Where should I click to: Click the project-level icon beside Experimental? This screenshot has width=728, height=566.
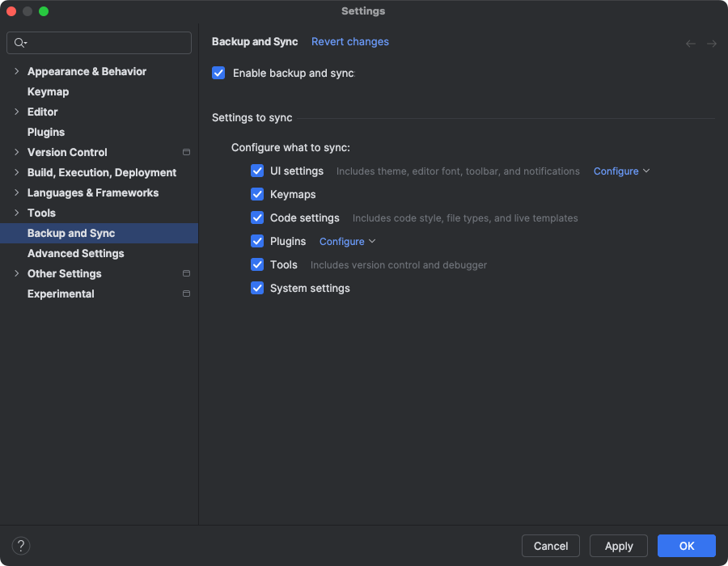186,294
